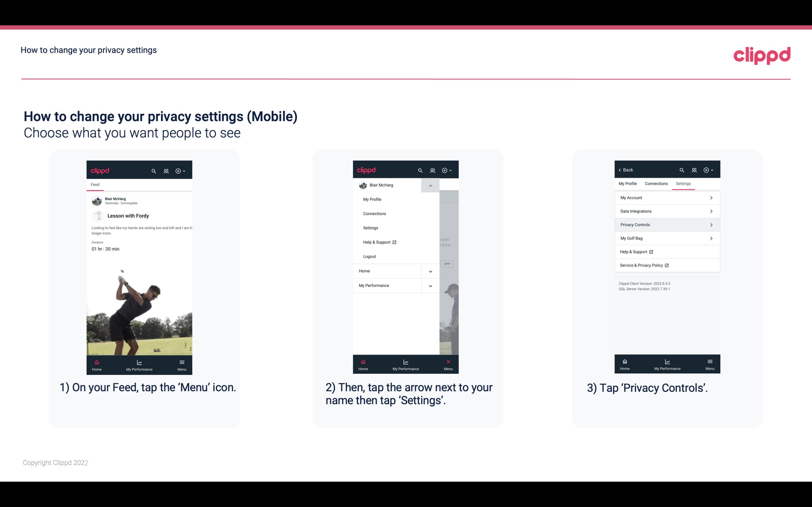Expand the My Performance dropdown menu
The width and height of the screenshot is (812, 507).
pyautogui.click(x=431, y=286)
